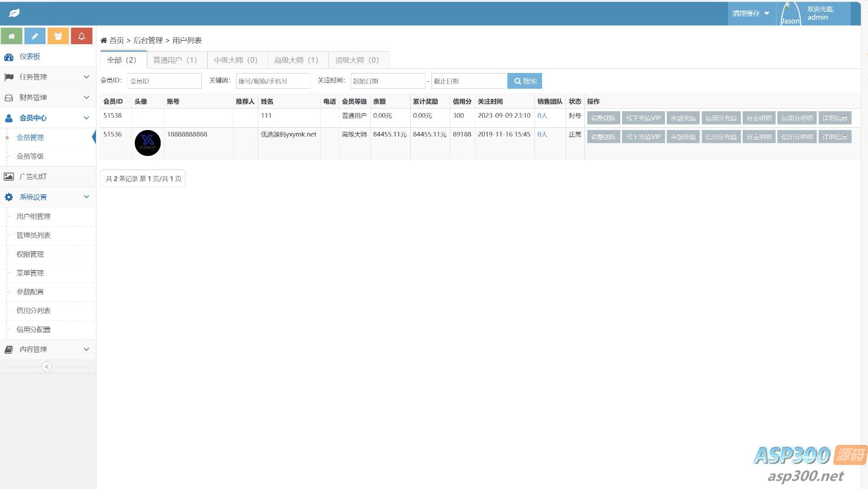Screen dimensions: 868x489
Task: Click 余额充值 for member 51538
Action: click(683, 118)
